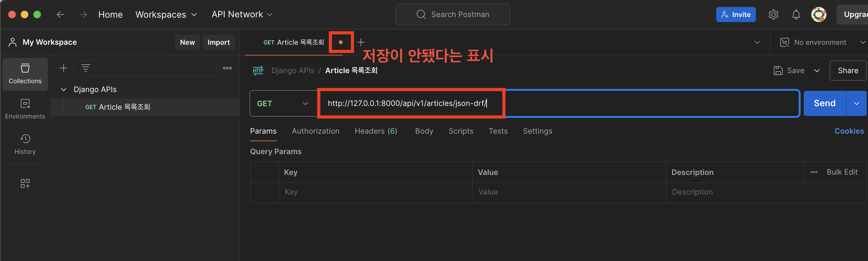The image size is (868, 261).
Task: Open the user avatar menu
Action: point(819,14)
